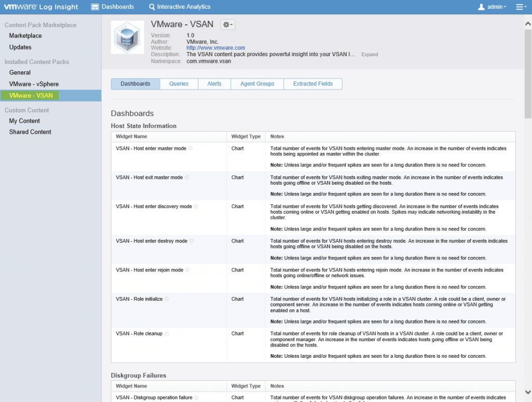Open Dashboards from the top bar
This screenshot has width=532, height=402.
pyautogui.click(x=113, y=7)
